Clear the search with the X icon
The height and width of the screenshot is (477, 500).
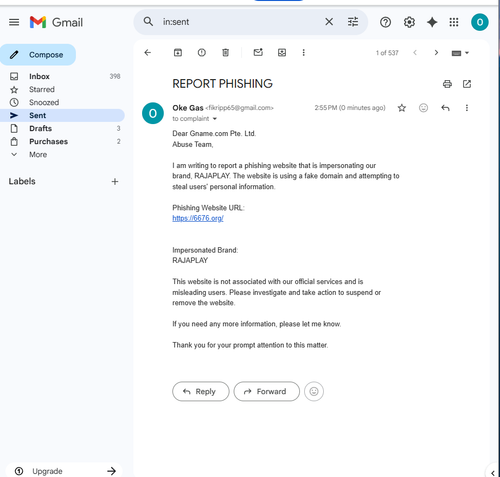329,22
